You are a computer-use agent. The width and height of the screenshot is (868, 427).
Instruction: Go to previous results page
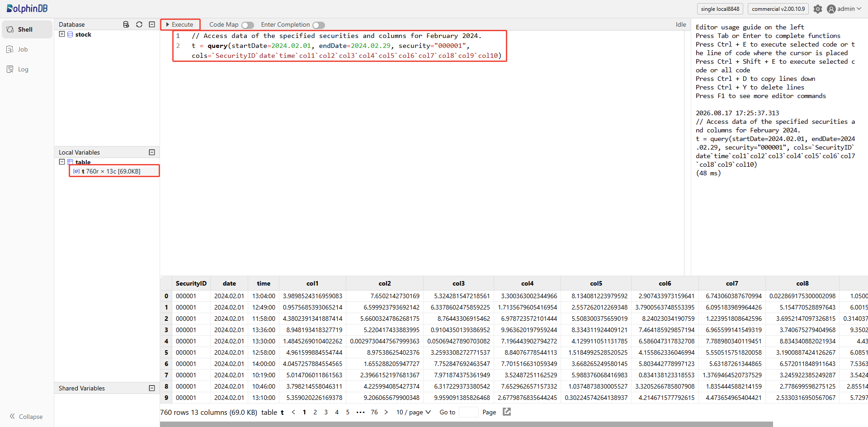tap(293, 412)
